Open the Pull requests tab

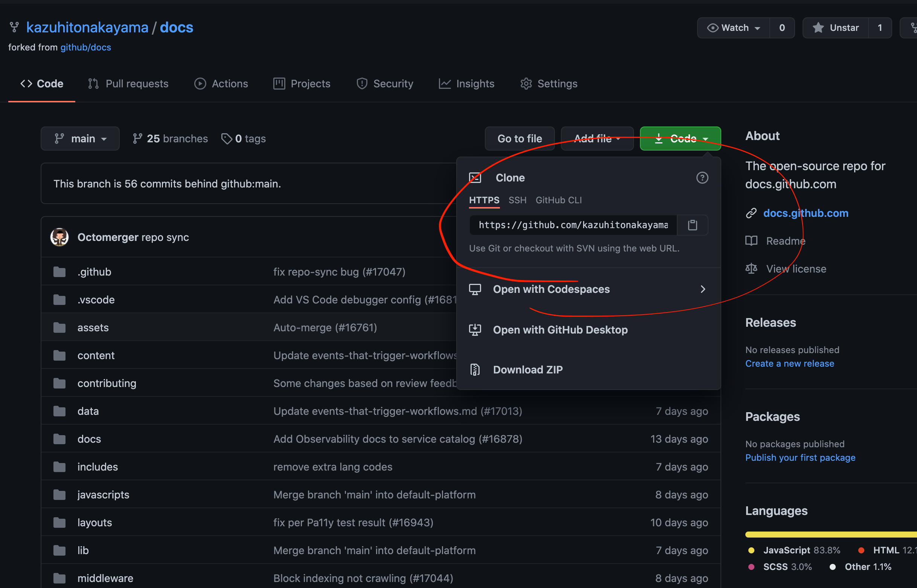tap(128, 84)
